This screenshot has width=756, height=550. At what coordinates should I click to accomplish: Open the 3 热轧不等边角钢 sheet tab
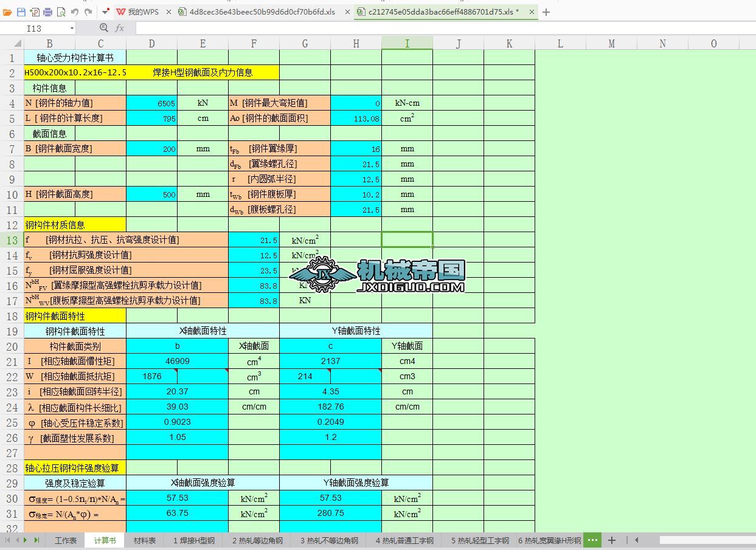coord(328,540)
